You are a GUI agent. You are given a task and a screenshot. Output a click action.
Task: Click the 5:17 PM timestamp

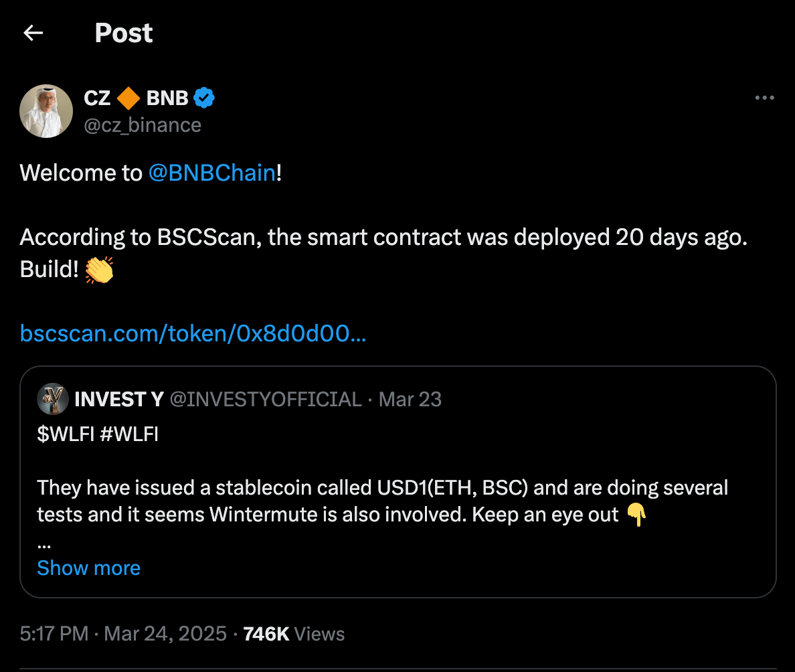pyautogui.click(x=54, y=633)
